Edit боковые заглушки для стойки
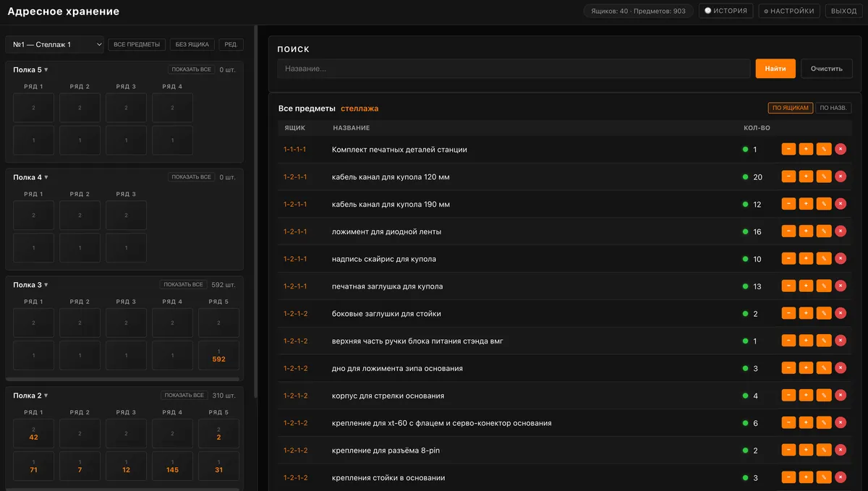 (824, 313)
